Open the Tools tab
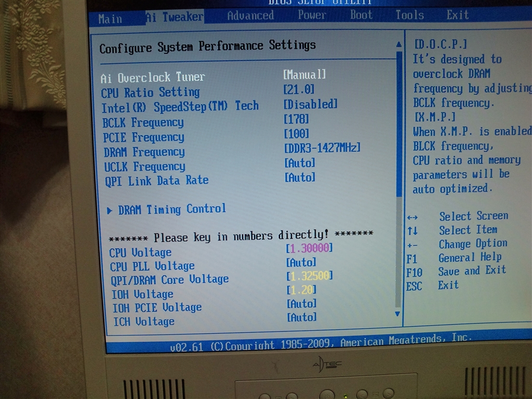 coord(409,15)
